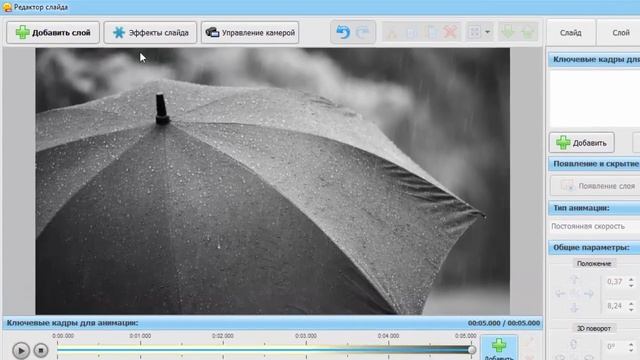Play the slide animation

[x=21, y=350]
